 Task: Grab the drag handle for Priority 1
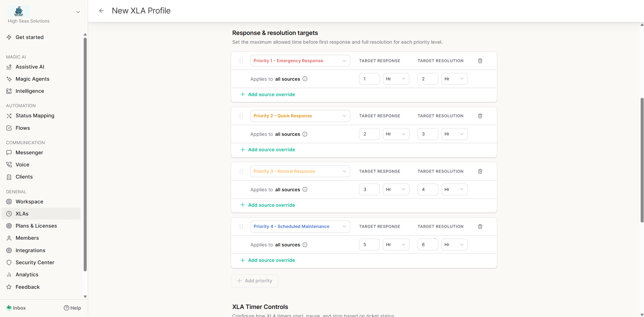coord(241,61)
